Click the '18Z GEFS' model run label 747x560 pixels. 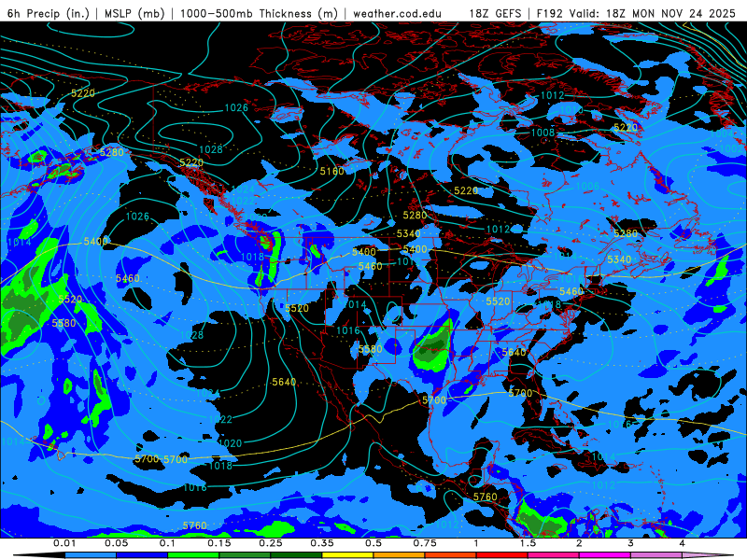496,13
